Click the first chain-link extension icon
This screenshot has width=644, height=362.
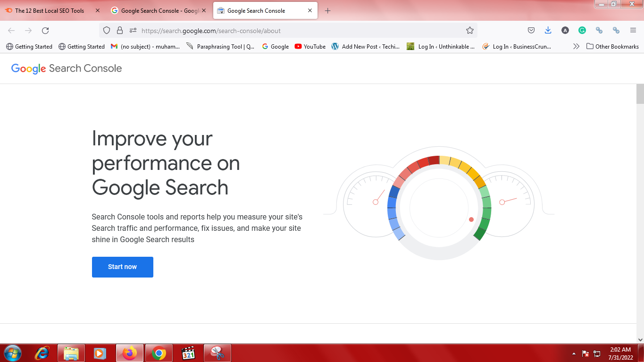point(599,31)
